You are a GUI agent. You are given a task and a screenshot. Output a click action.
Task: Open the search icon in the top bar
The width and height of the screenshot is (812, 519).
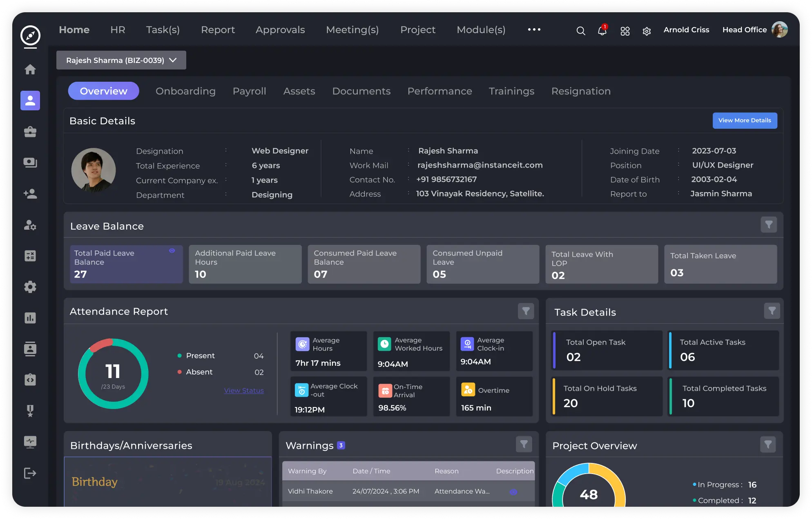coord(580,31)
